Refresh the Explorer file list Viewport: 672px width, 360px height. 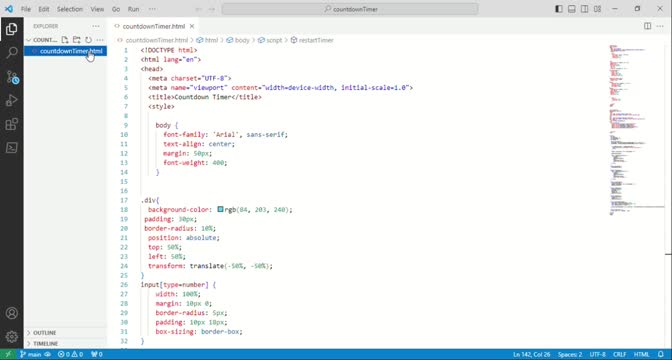[88, 40]
